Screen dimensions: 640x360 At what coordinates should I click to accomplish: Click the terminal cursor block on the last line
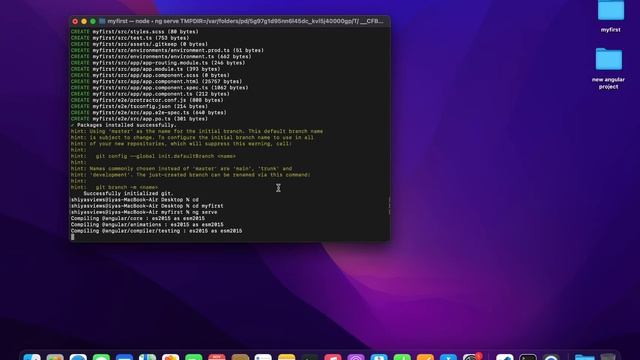tap(73, 237)
